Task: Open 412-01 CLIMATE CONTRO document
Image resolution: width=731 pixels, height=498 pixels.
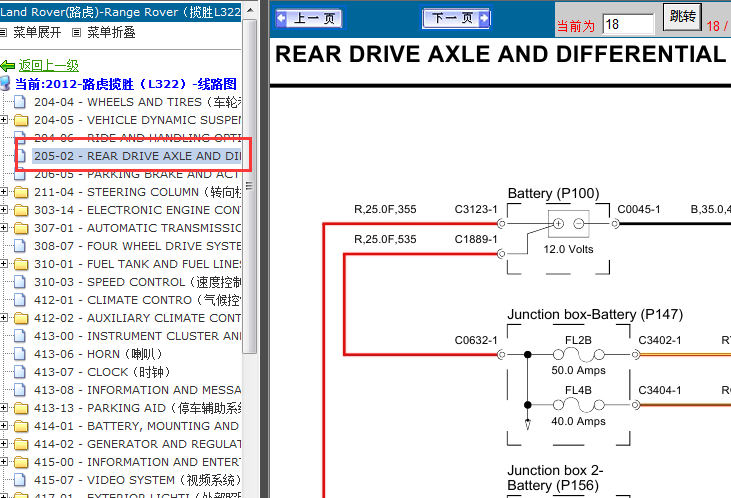Action: (x=138, y=300)
